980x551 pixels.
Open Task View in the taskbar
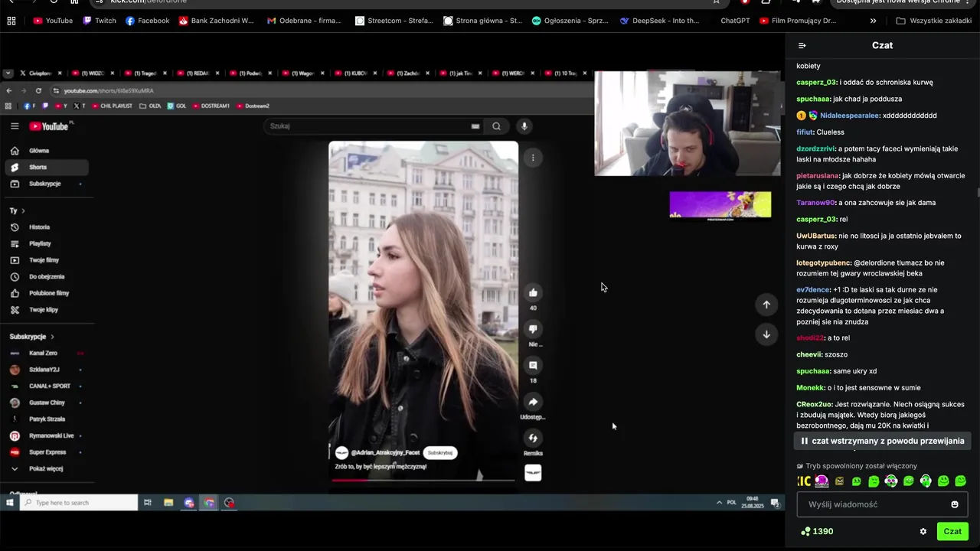coord(147,503)
